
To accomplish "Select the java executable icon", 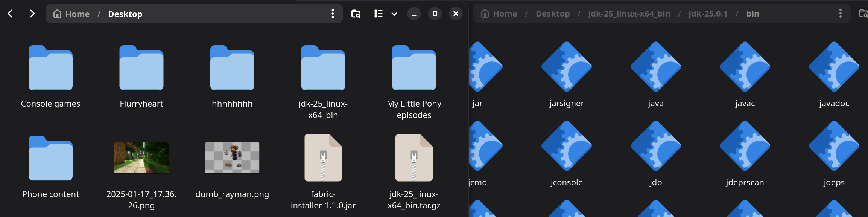I will 656,67.
